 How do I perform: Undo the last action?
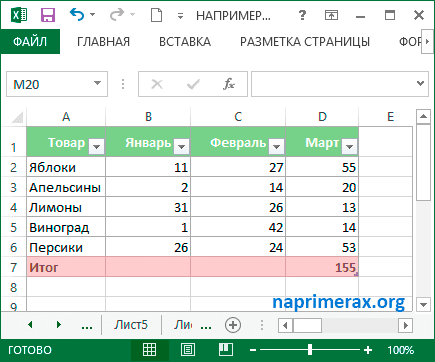77,15
